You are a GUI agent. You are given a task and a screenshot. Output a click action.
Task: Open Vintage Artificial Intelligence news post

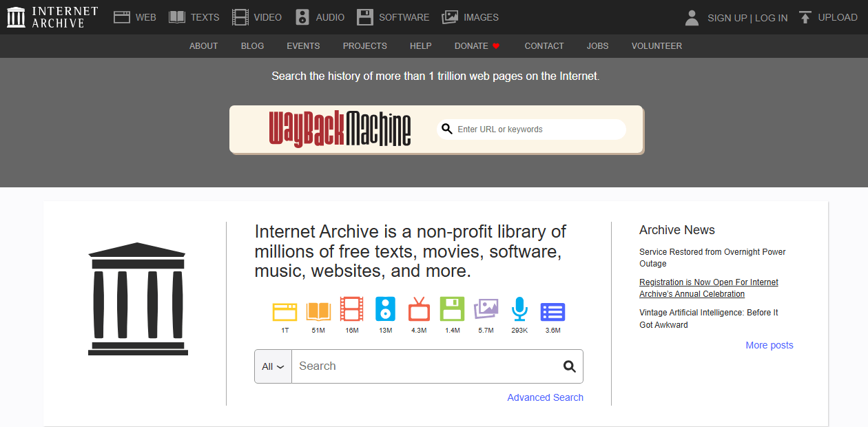point(709,318)
